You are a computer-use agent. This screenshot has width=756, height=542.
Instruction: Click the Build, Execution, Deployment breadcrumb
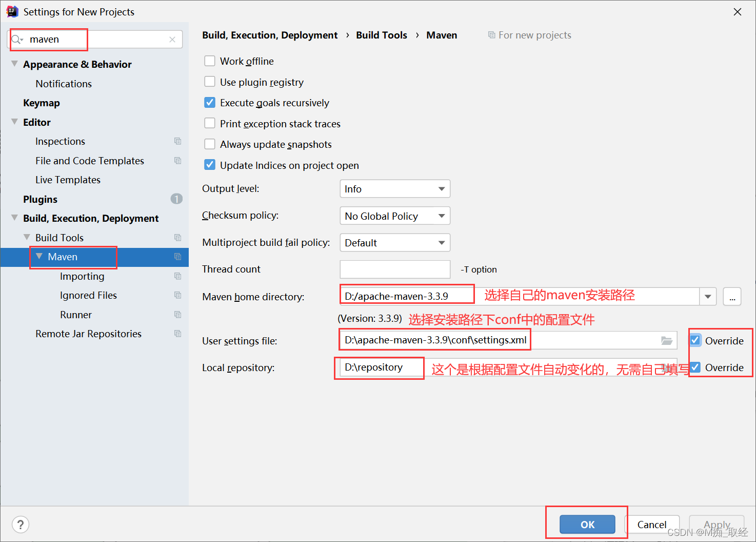(x=270, y=35)
